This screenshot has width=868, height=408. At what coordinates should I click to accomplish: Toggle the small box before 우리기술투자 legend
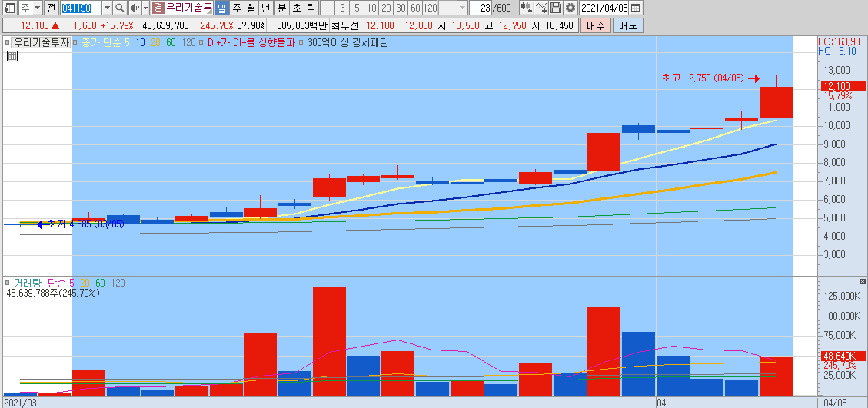coord(7,42)
